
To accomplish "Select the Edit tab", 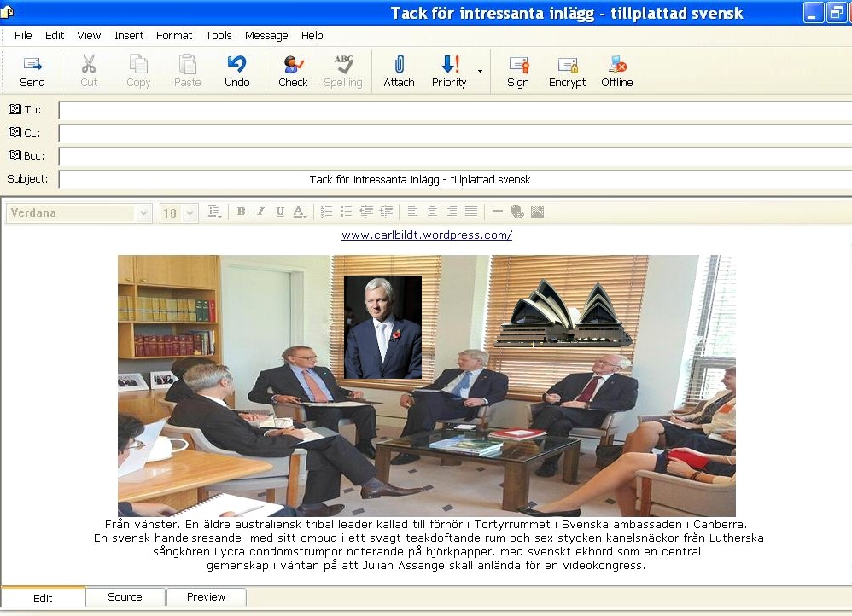I will click(43, 598).
